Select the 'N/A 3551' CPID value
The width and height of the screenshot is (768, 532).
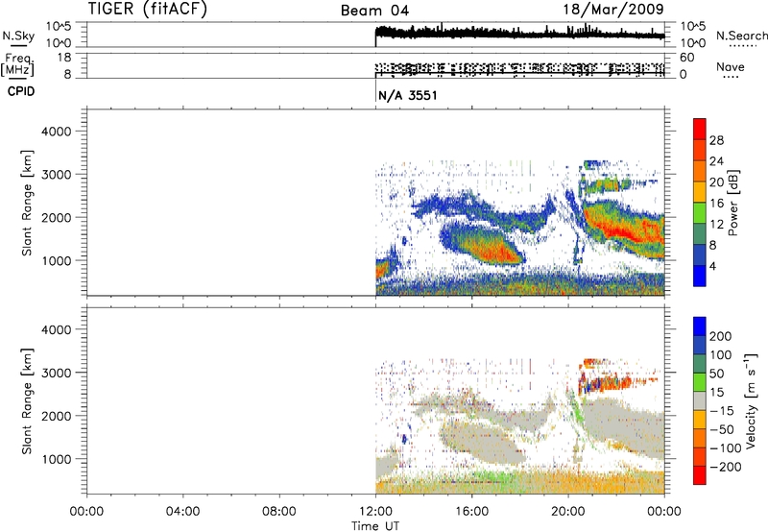click(407, 95)
